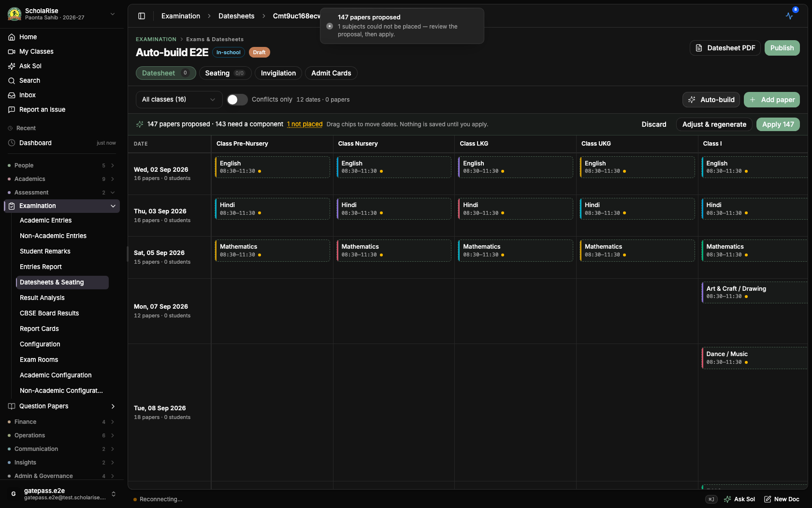Open the gatepass.e2e account switcher
Image resolution: width=812 pixels, height=508 pixels.
click(x=62, y=493)
